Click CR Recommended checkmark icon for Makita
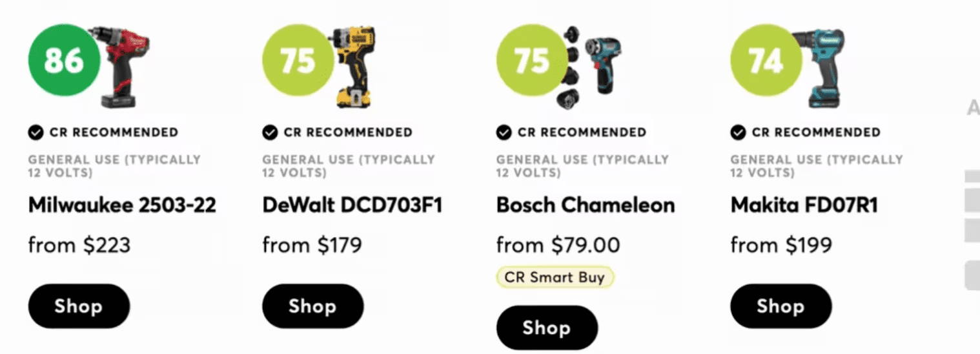Image resolution: width=980 pixels, height=354 pixels. click(738, 132)
